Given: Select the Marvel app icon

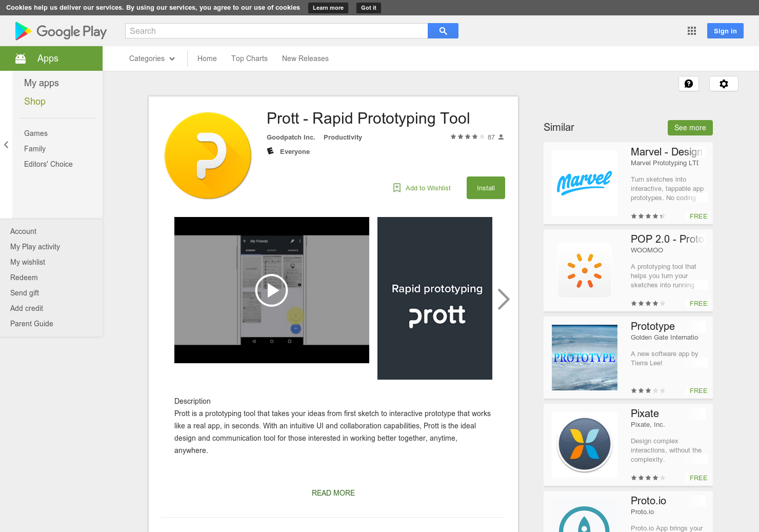Looking at the screenshot, I should click(584, 183).
